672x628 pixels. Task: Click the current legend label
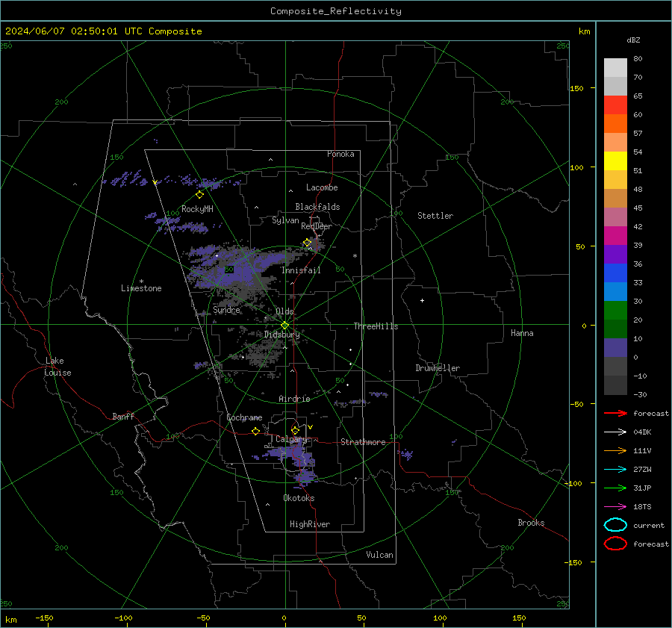(x=649, y=526)
